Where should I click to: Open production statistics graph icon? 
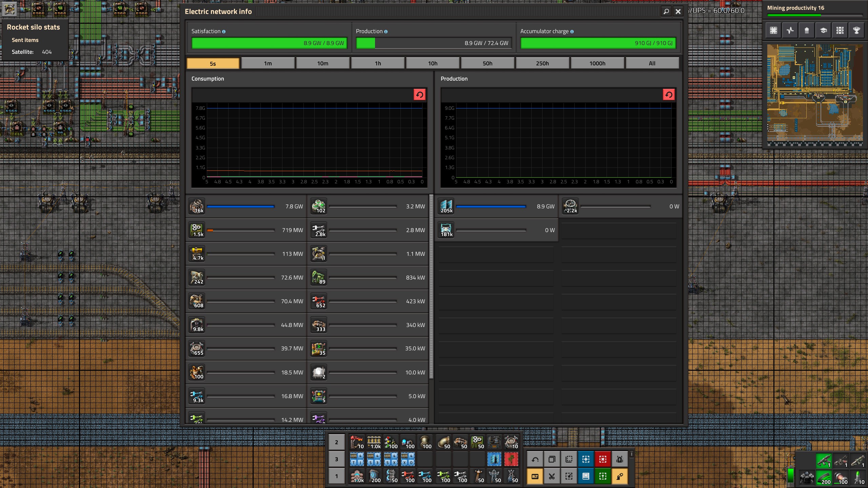(x=790, y=30)
